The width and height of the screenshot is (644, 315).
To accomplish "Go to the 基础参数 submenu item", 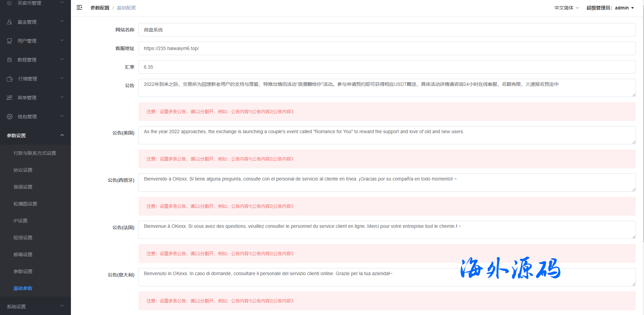I will click(x=23, y=288).
